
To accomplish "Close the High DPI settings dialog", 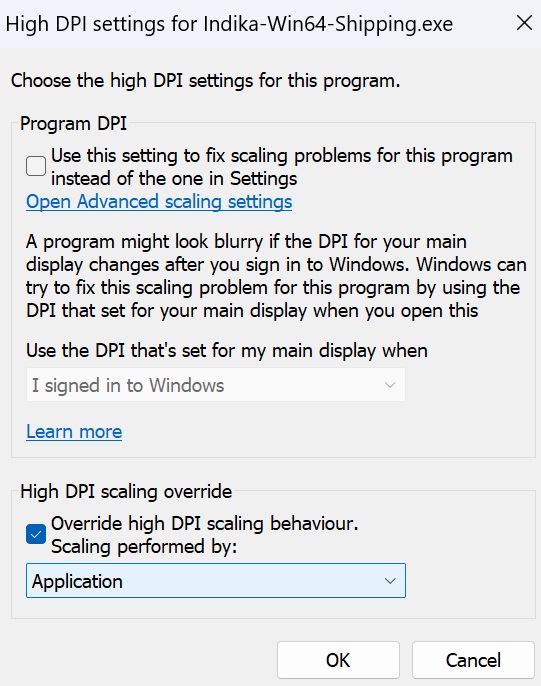I will click(x=524, y=23).
